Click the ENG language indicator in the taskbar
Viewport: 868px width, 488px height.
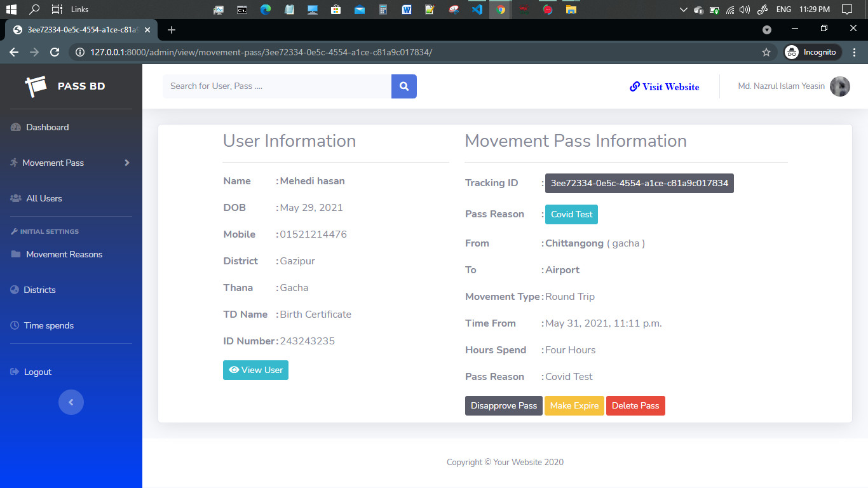point(783,10)
